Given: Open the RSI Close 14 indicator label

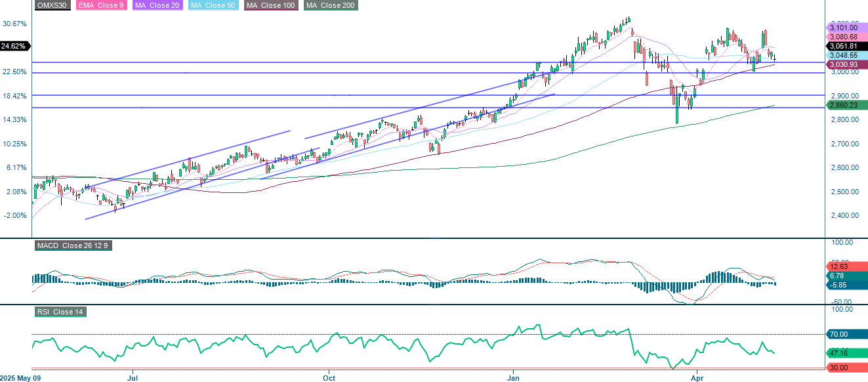Looking at the screenshot, I should [60, 312].
